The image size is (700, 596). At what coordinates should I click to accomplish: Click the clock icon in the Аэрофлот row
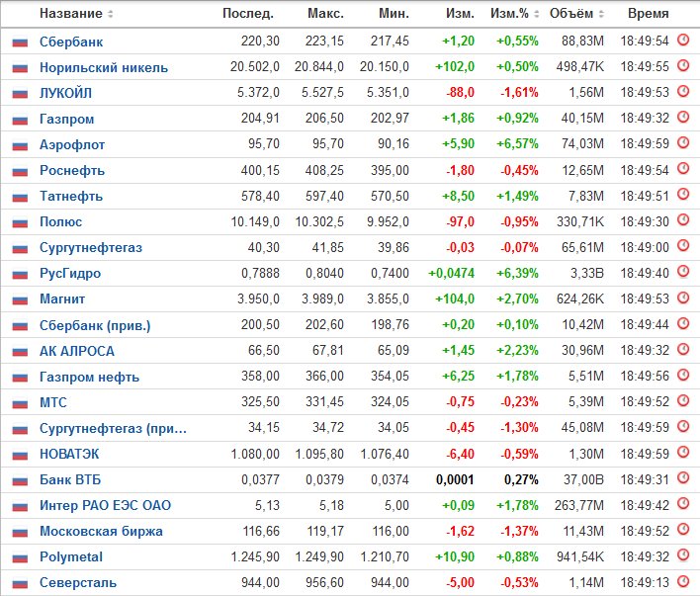683,142
